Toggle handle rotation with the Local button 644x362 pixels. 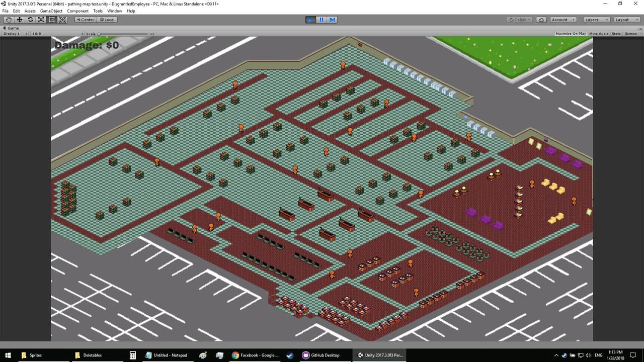coord(107,20)
